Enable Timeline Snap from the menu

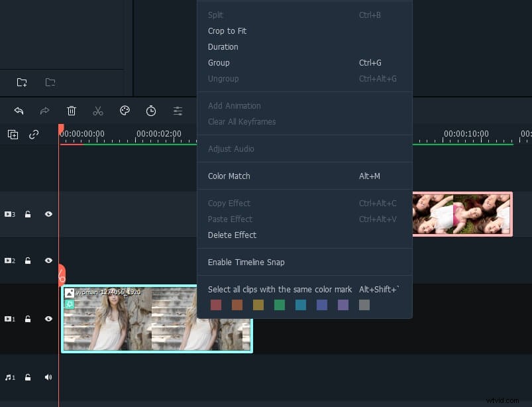(x=246, y=262)
